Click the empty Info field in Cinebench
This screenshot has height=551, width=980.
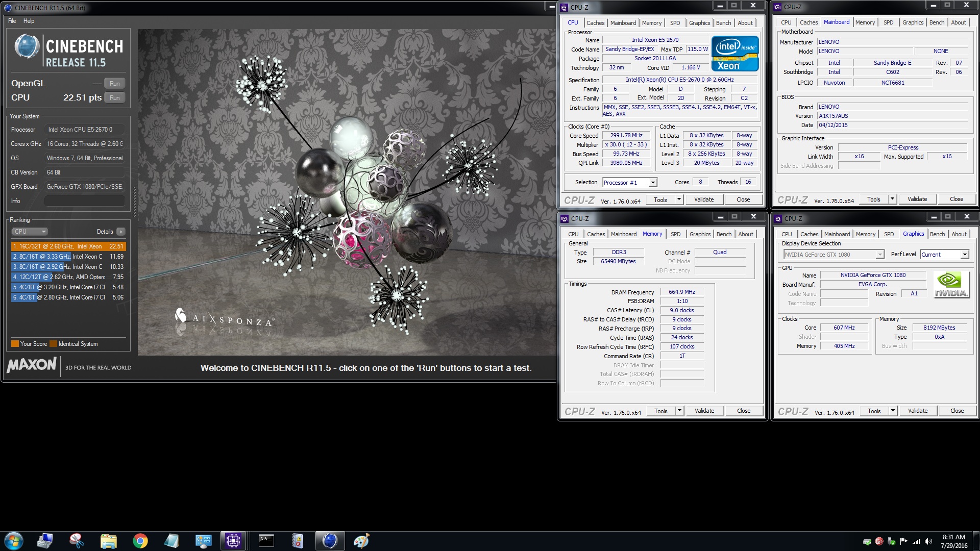(84, 201)
